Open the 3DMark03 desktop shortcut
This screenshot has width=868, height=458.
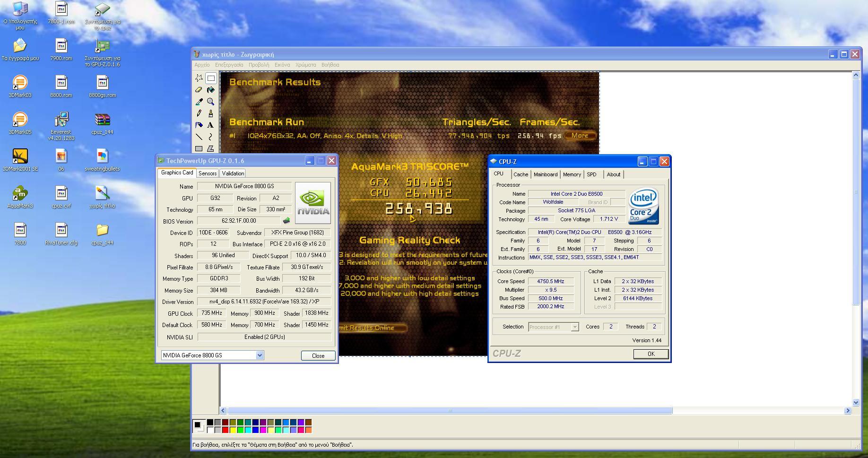click(20, 86)
